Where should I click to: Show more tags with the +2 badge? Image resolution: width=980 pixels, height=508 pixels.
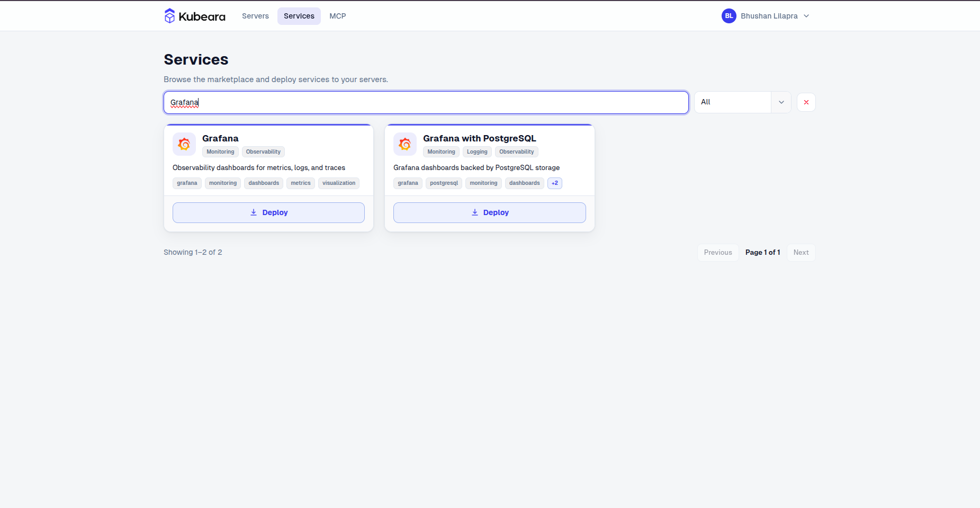coord(555,183)
